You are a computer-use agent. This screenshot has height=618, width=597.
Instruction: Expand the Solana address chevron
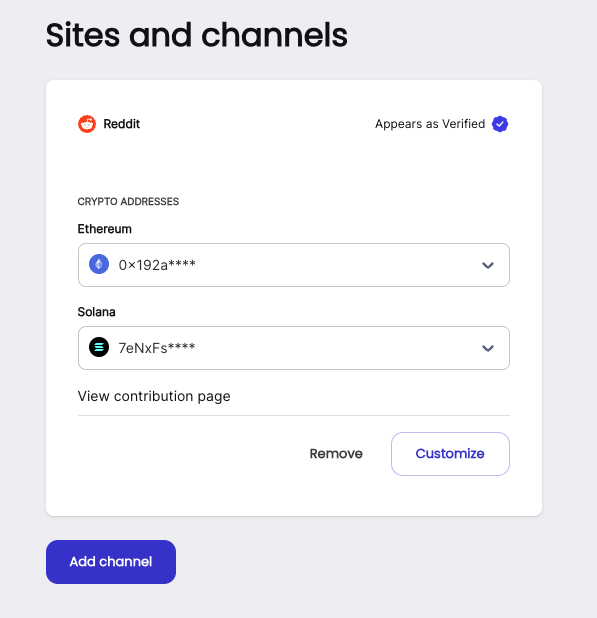click(488, 348)
